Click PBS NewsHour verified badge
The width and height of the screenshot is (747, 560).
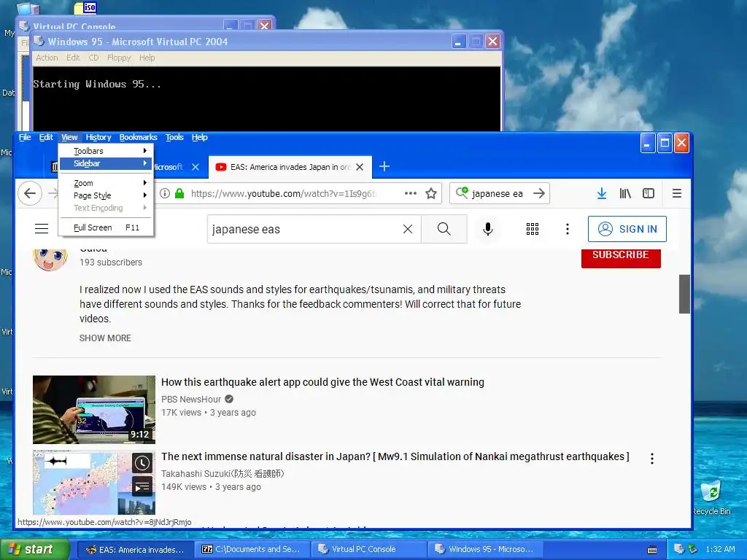pos(229,399)
